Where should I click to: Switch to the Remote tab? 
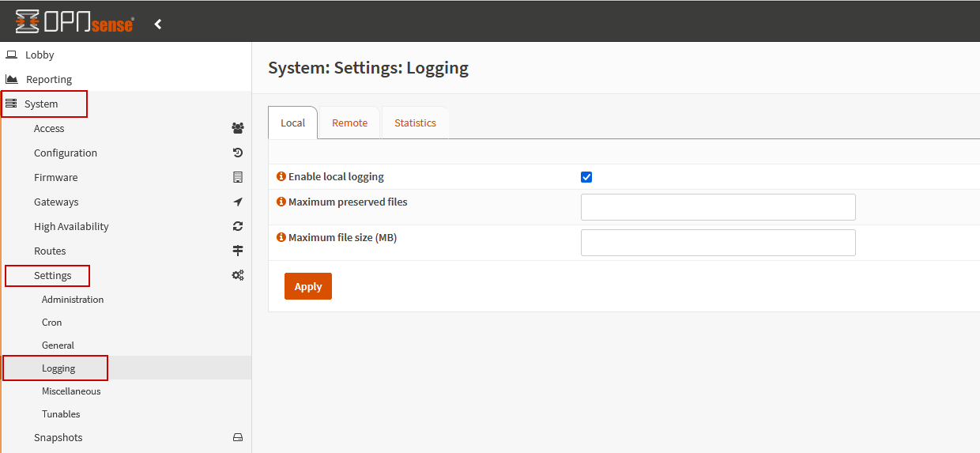click(349, 123)
